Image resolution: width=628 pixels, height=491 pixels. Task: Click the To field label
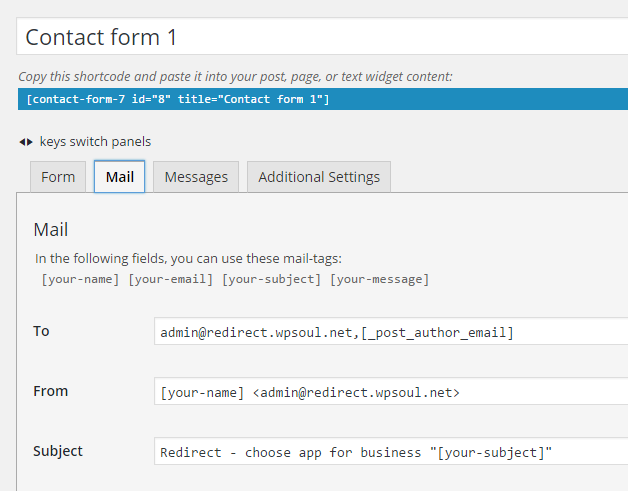pyautogui.click(x=41, y=331)
